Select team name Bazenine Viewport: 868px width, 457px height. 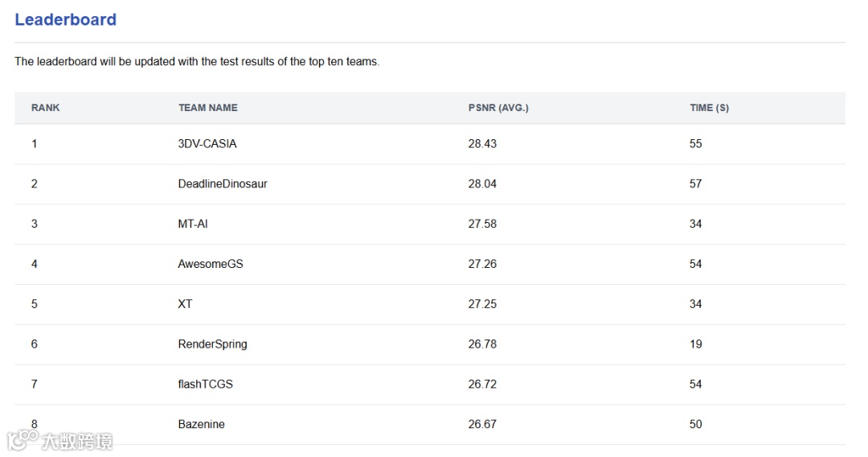coord(202,424)
